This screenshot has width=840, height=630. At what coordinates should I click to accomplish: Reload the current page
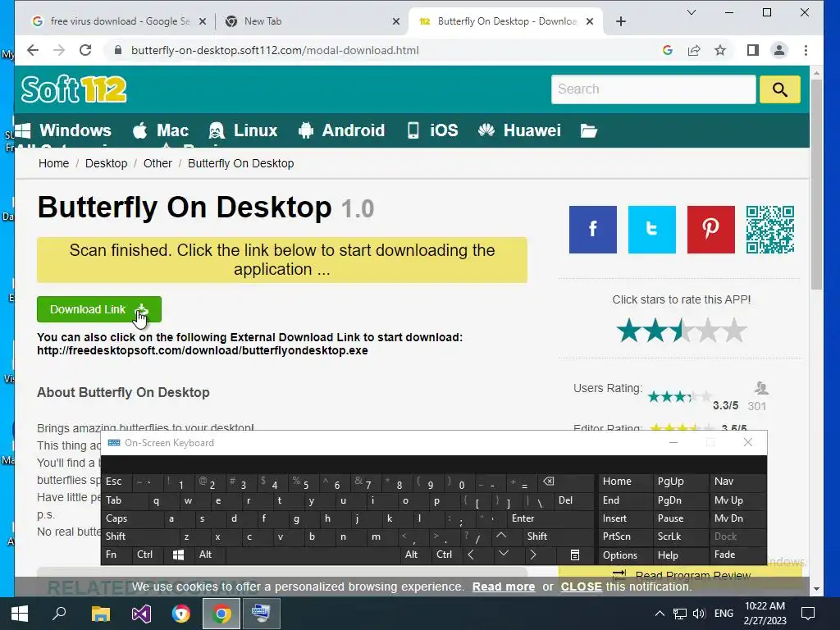coord(85,50)
